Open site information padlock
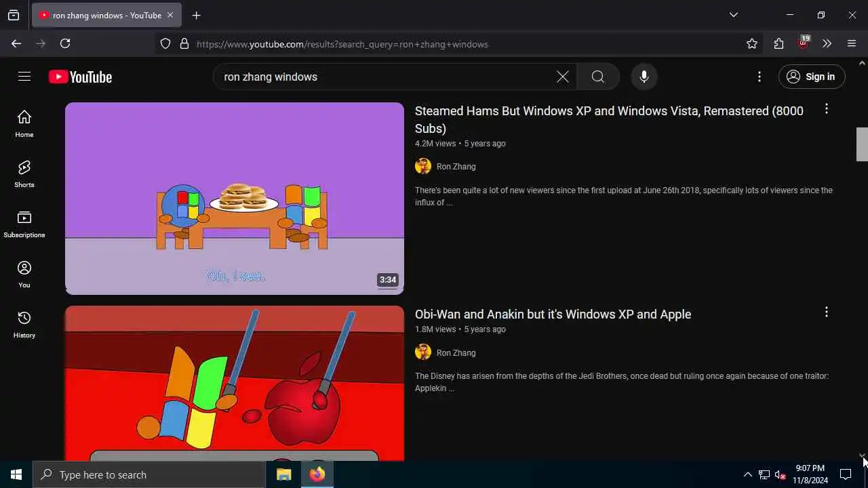868x488 pixels. 184,44
